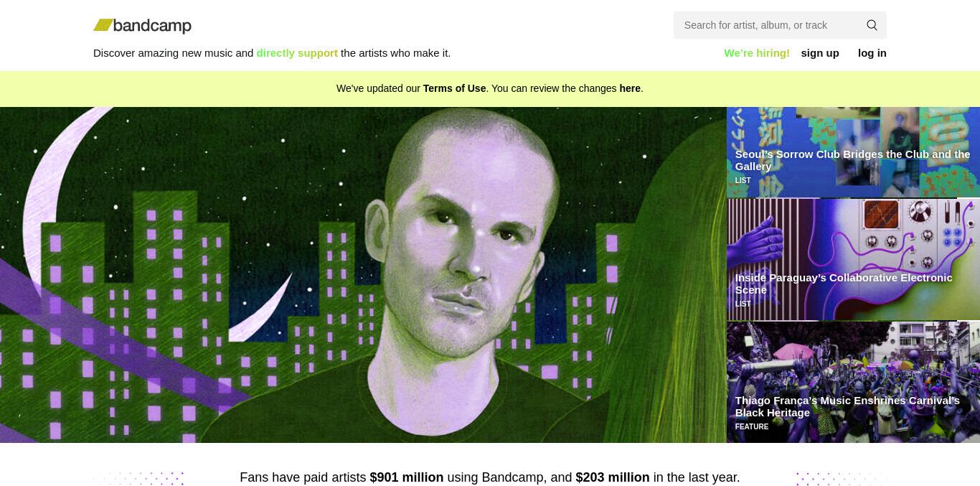This screenshot has height=486, width=980.
Task: Open the Terms of Use link
Action: (454, 88)
